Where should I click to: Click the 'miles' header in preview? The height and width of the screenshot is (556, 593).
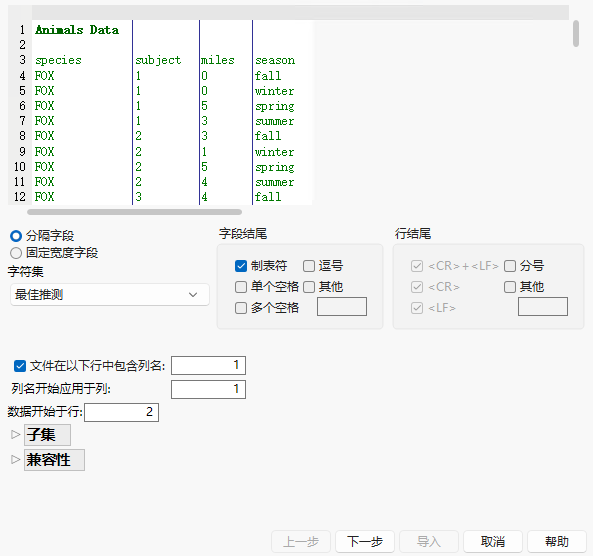pyautogui.click(x=217, y=60)
